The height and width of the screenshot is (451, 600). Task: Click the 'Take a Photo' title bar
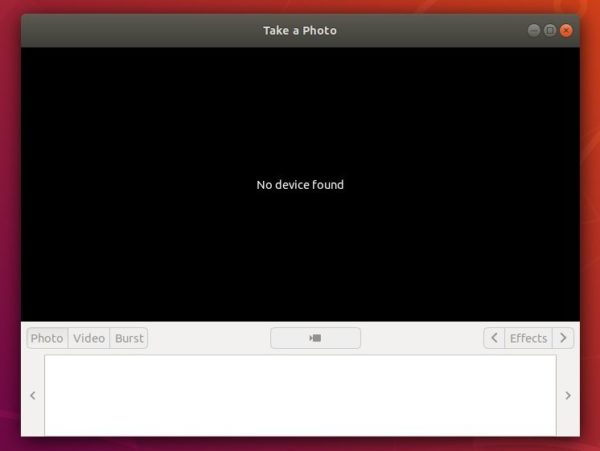pos(300,31)
